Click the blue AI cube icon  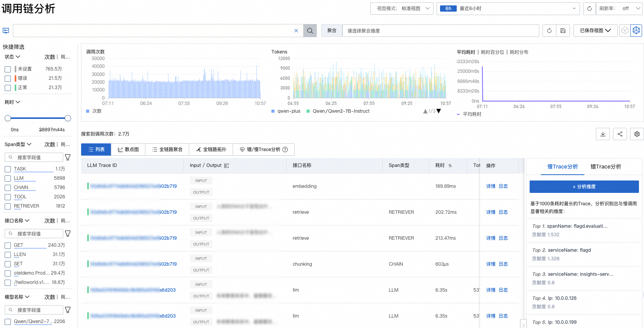(636, 31)
